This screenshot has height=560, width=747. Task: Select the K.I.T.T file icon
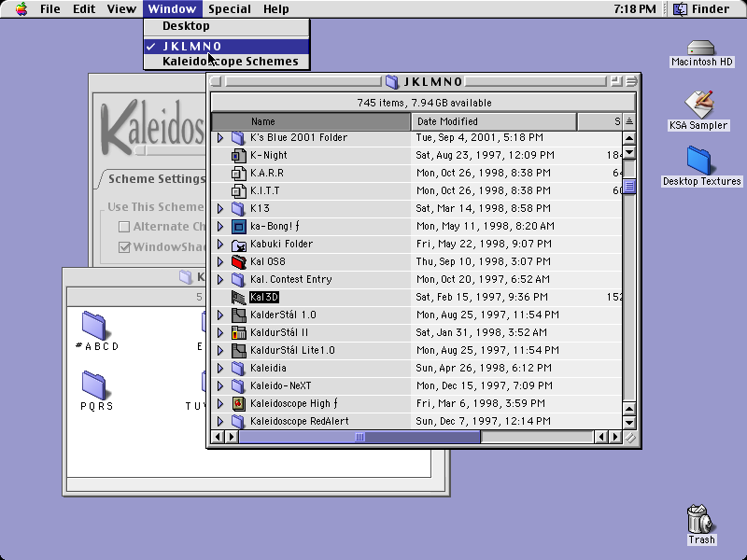point(238,190)
